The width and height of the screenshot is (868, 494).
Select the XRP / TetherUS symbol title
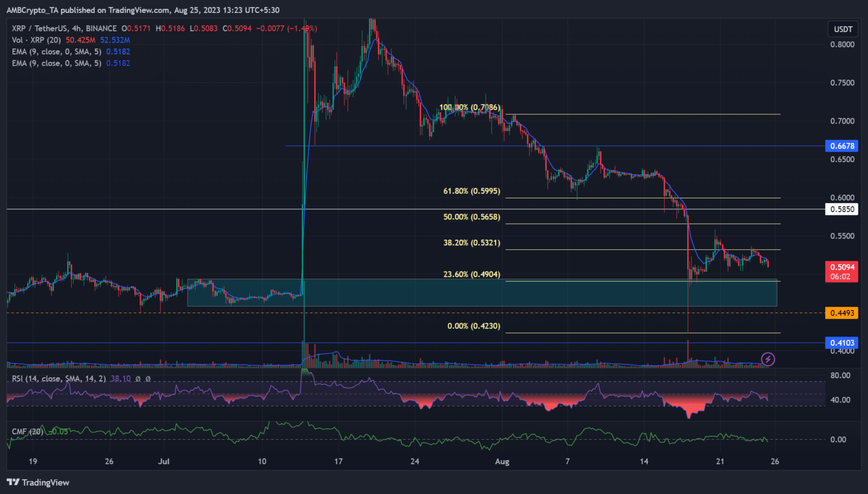tap(64, 28)
